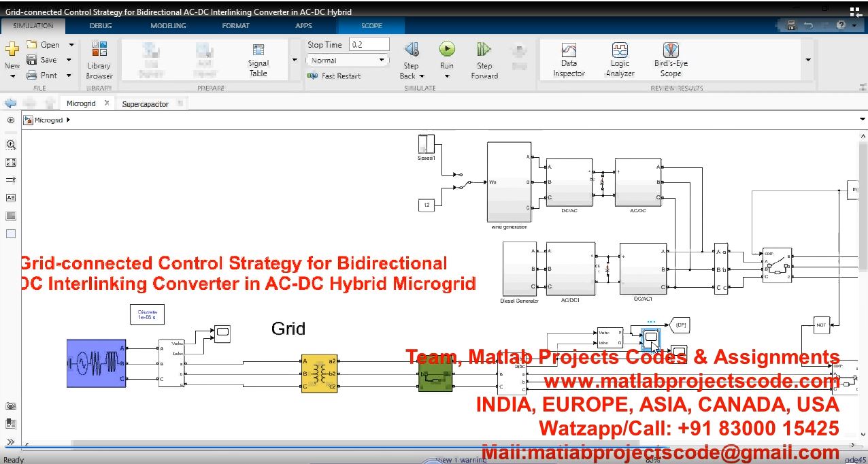Click the Signal Table icon

pyautogui.click(x=258, y=60)
